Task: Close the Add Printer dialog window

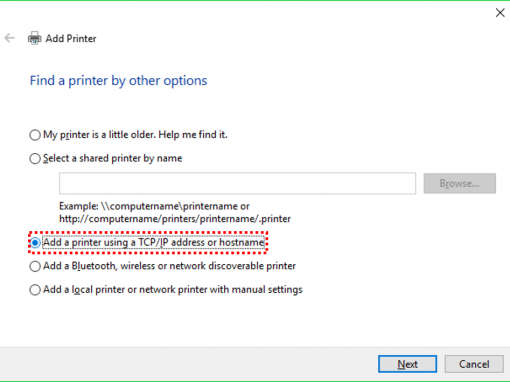Action: (x=500, y=13)
